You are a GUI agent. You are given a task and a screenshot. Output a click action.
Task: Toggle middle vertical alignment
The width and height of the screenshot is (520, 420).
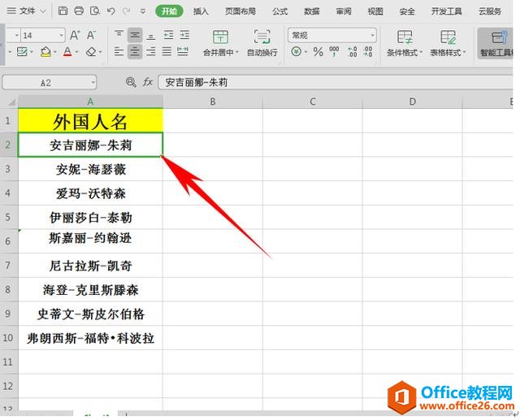pos(135,35)
